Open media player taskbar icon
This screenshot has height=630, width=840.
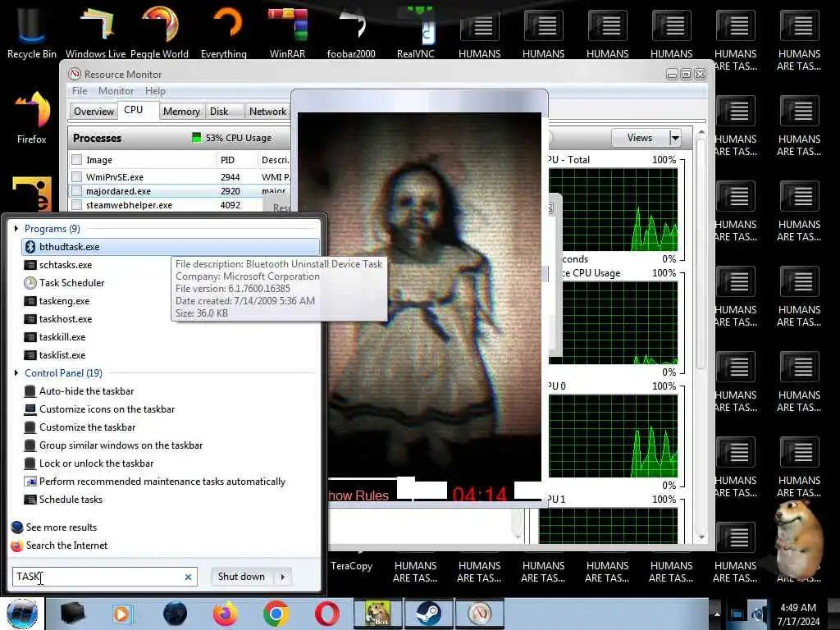(121, 614)
